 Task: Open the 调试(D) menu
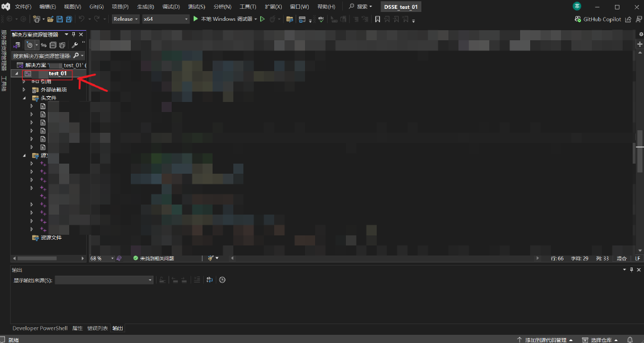click(170, 6)
